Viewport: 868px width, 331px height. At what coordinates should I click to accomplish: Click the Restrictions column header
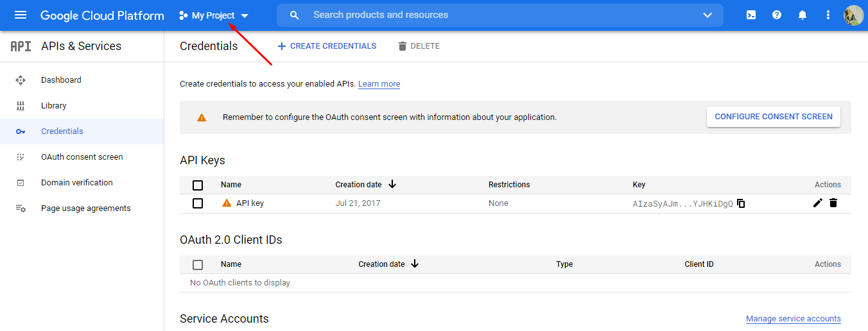(x=509, y=185)
